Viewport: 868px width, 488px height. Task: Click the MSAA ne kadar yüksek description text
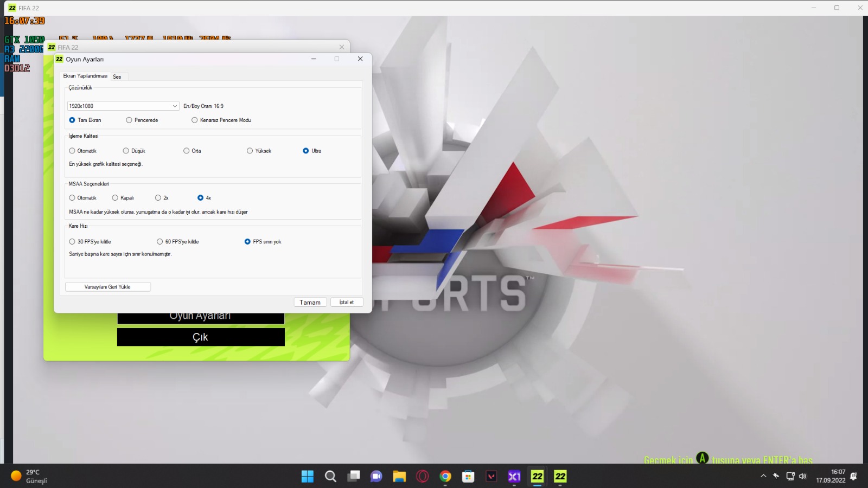click(158, 212)
